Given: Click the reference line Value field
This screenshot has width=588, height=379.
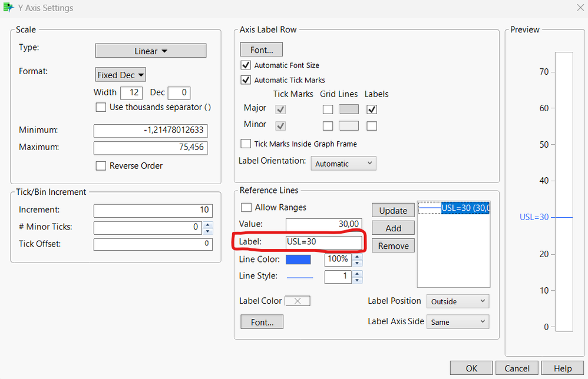Looking at the screenshot, I should (324, 224).
